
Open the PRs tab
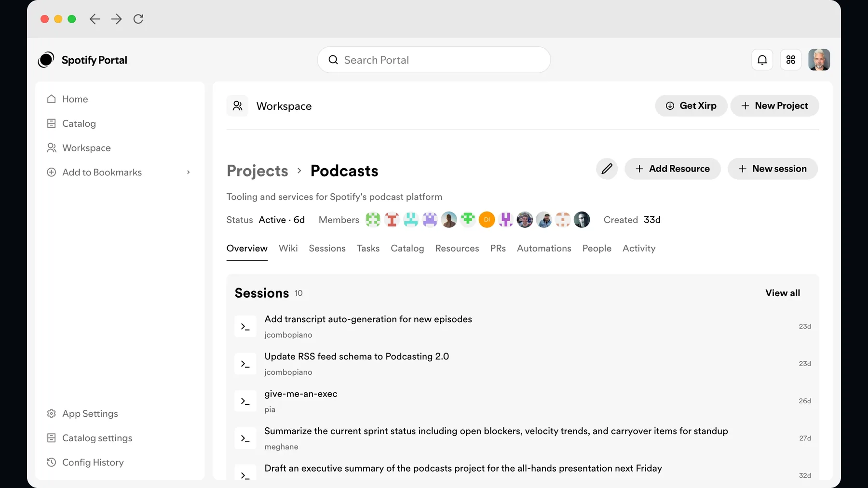[498, 249]
